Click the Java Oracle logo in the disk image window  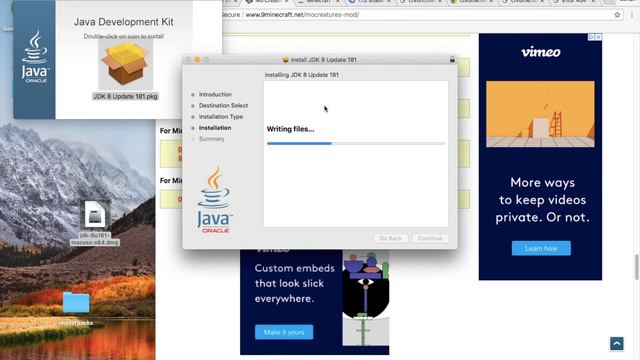(x=35, y=57)
